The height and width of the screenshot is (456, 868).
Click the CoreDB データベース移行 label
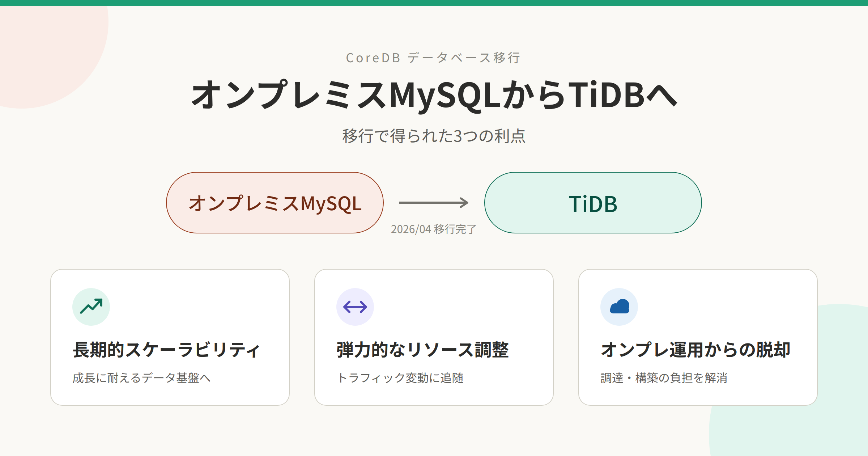434,58
